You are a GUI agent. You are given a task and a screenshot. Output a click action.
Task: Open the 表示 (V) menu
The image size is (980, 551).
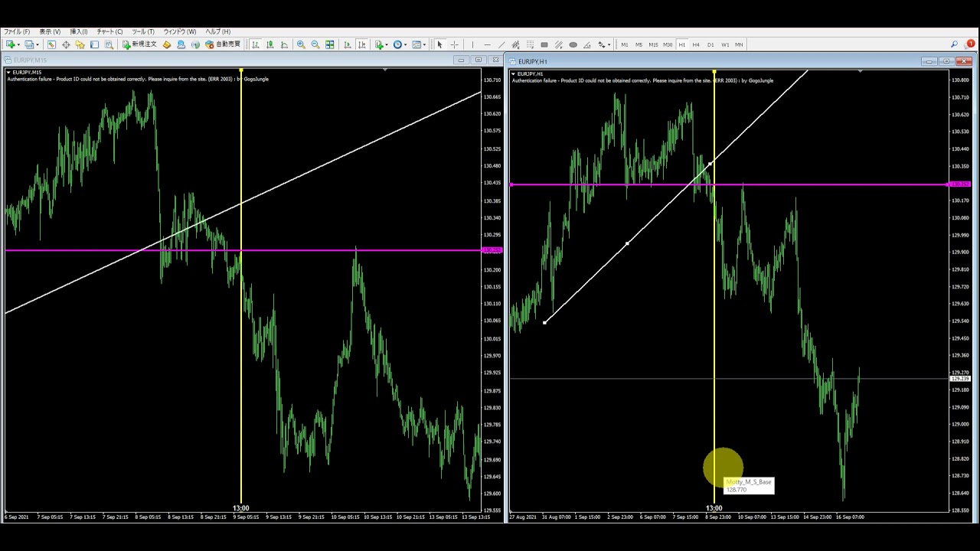pos(50,31)
